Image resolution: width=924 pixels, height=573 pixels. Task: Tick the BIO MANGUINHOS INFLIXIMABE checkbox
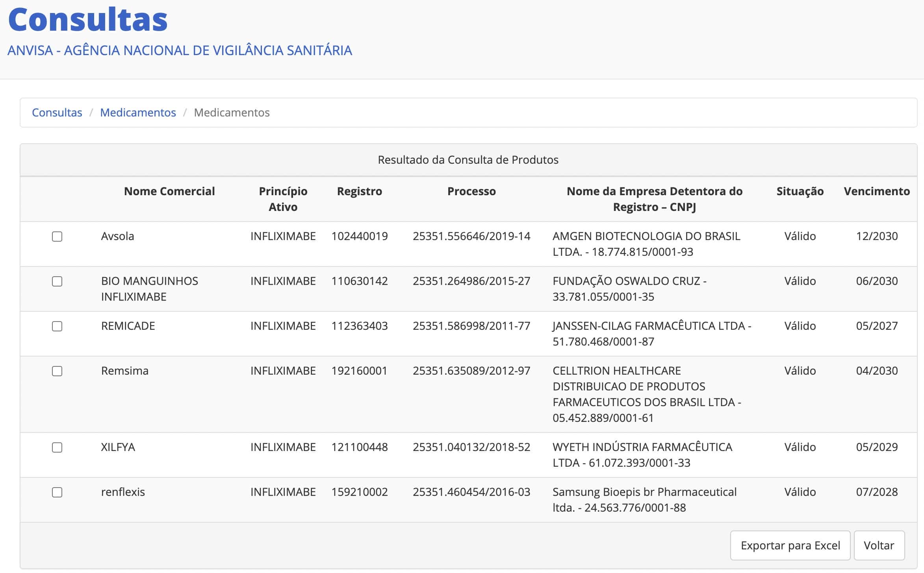pos(57,281)
